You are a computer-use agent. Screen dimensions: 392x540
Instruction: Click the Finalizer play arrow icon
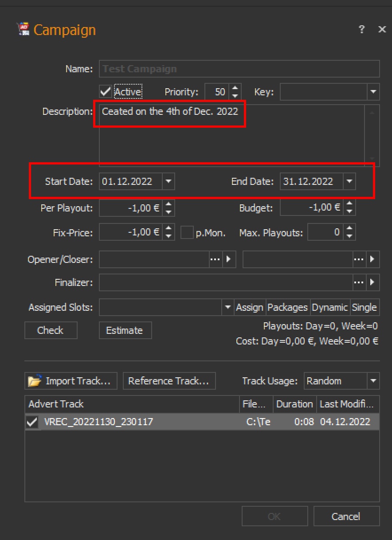tap(372, 282)
